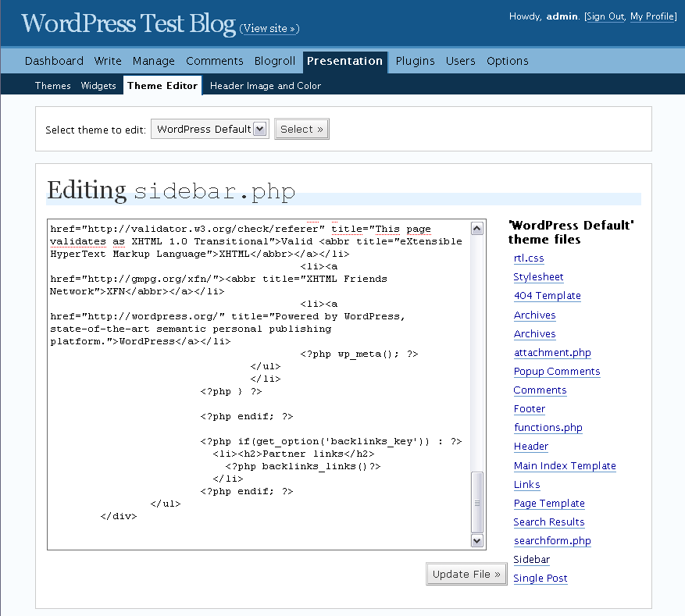Switch to the Widgets subtab
The height and width of the screenshot is (616, 685).
click(x=98, y=86)
